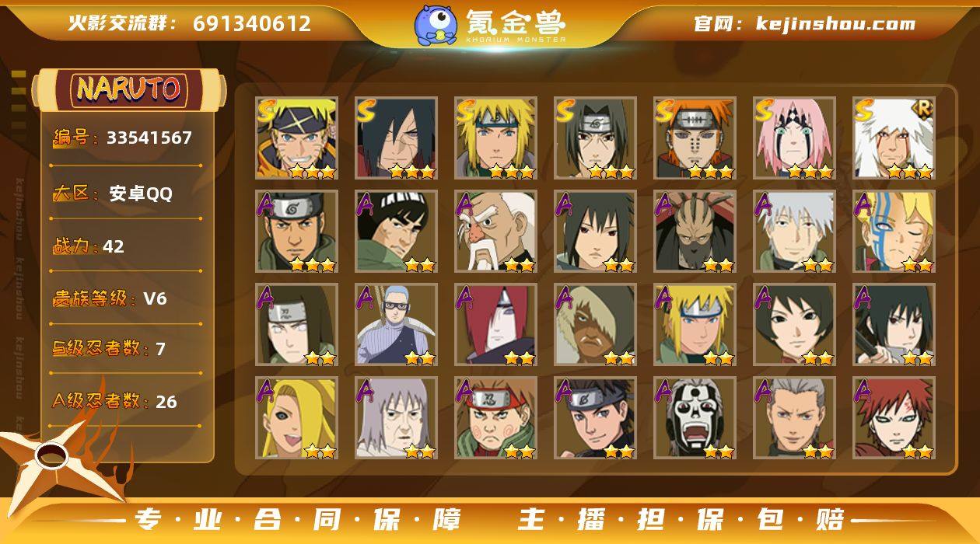980x544 pixels.
Task: Click the group number 691340612
Action: click(252, 23)
